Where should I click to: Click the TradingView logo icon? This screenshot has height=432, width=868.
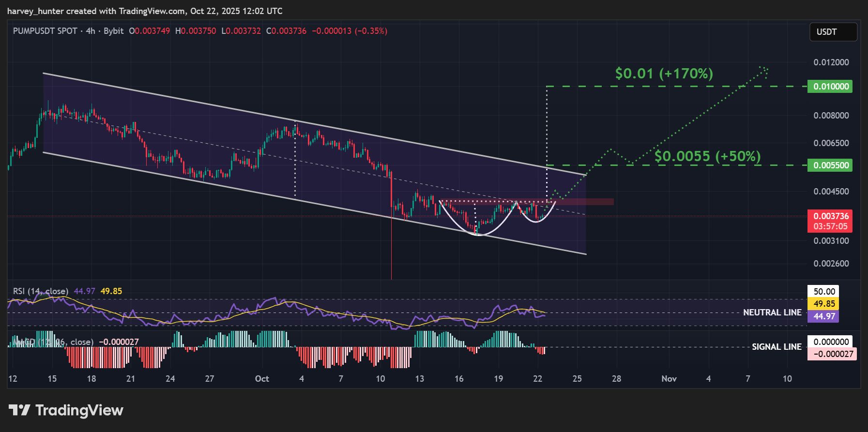tap(19, 410)
